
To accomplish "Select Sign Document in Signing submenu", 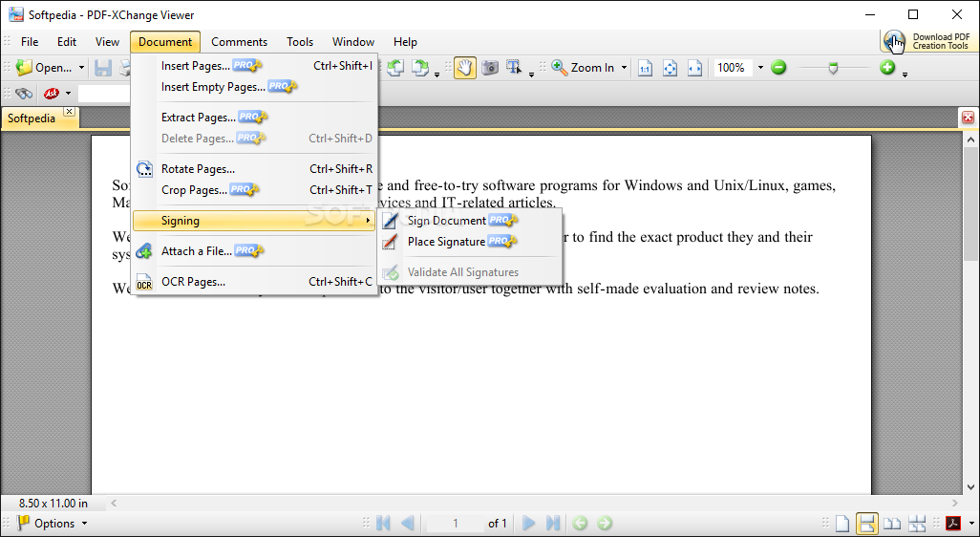I will [x=469, y=221].
